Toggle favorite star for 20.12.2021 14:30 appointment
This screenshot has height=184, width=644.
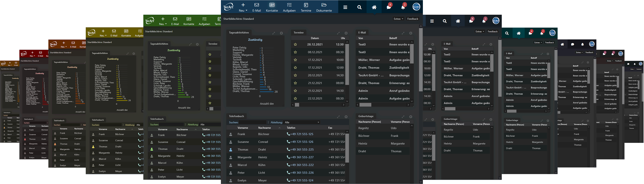coord(295,75)
